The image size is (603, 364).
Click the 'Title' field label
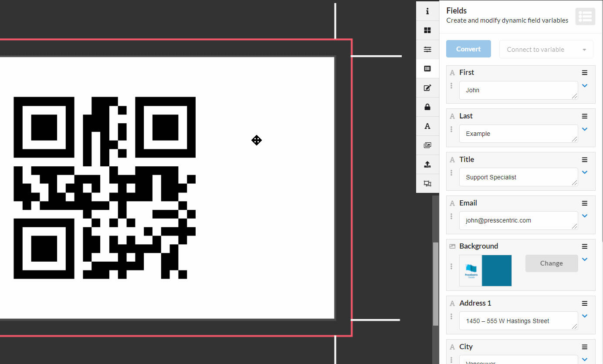(x=467, y=159)
